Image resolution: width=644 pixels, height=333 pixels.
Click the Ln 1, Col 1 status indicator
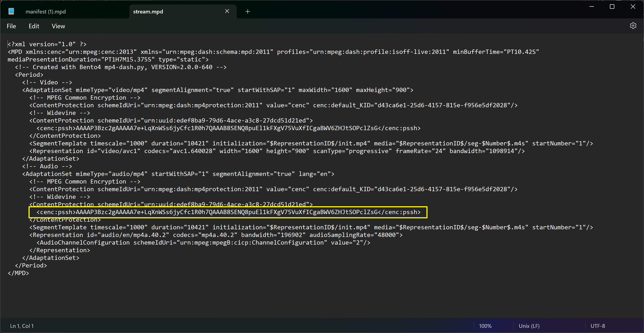click(22, 326)
